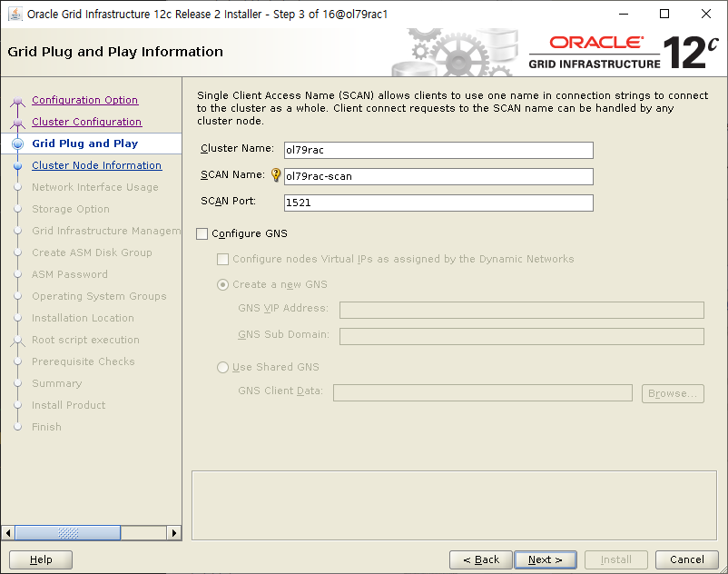Click the Summary step
The height and width of the screenshot is (574, 728).
point(56,383)
